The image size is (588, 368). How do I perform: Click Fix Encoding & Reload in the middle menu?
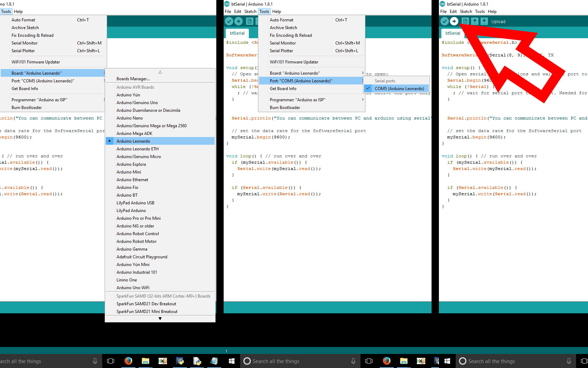click(x=311, y=35)
